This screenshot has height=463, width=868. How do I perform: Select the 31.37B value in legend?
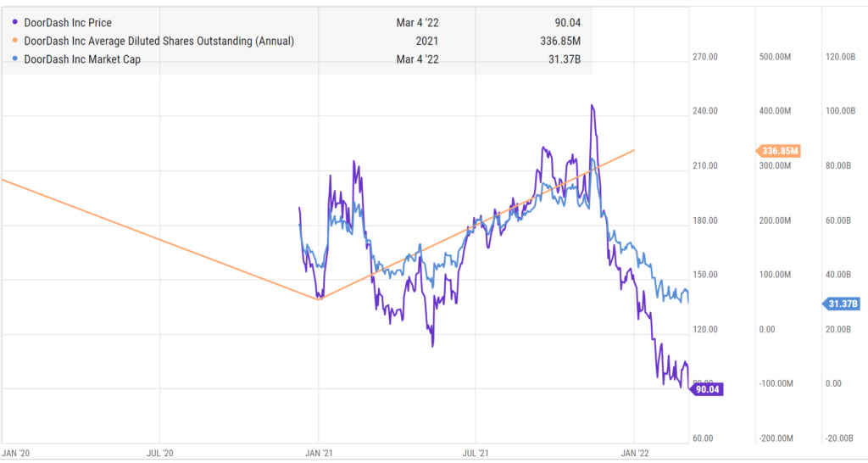(x=564, y=59)
